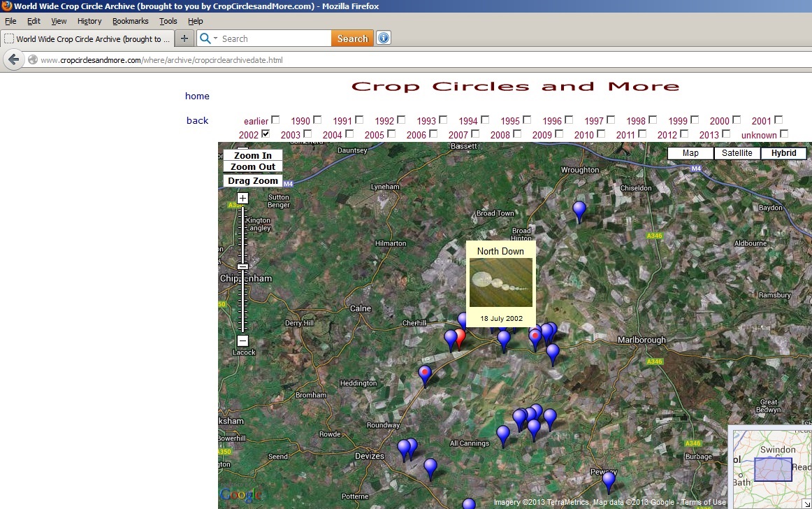Viewport: 812px width, 509px height.
Task: Uncheck the 2002 year checkbox
Action: 266,134
